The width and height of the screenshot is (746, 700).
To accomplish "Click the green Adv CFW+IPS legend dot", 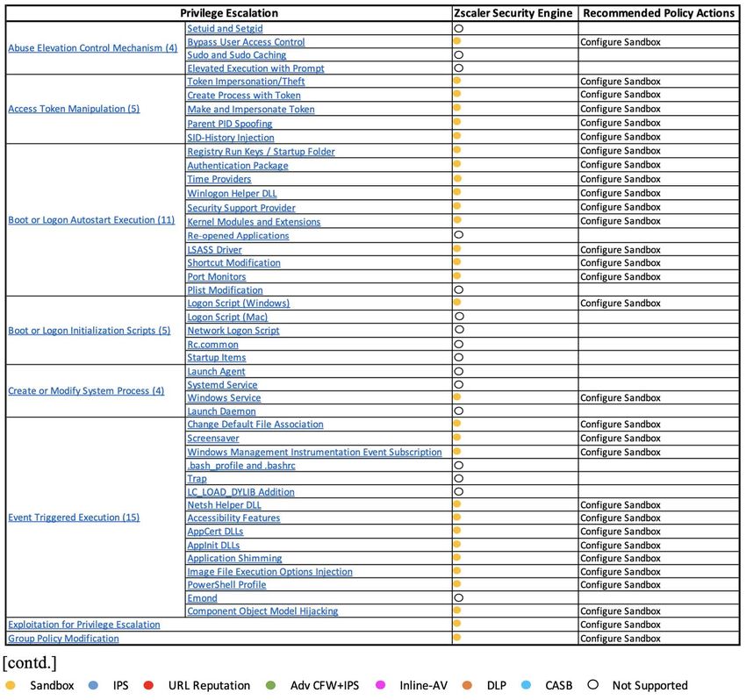I will point(270,685).
